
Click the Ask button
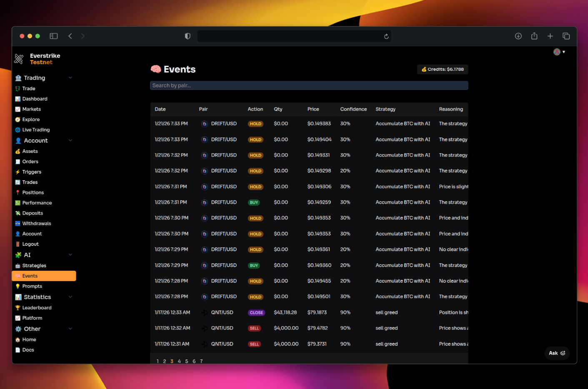coord(557,353)
